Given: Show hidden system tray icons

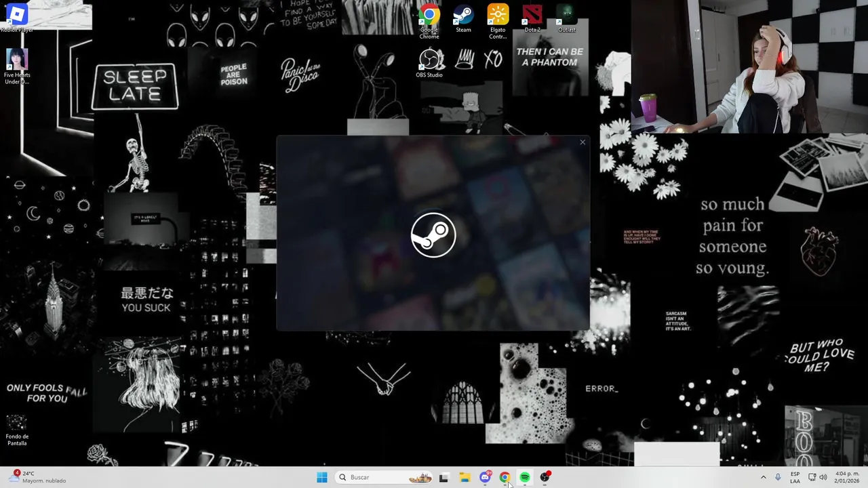Looking at the screenshot, I should [764, 477].
